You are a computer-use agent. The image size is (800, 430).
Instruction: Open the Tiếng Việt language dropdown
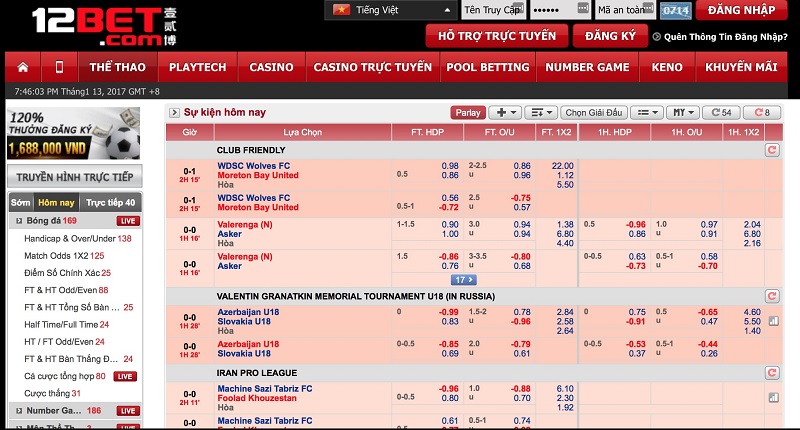(x=392, y=10)
